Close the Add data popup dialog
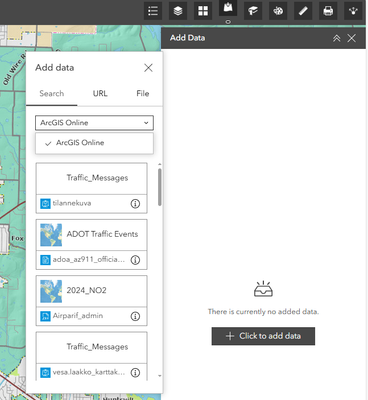Image resolution: width=368 pixels, height=400 pixels. point(148,68)
